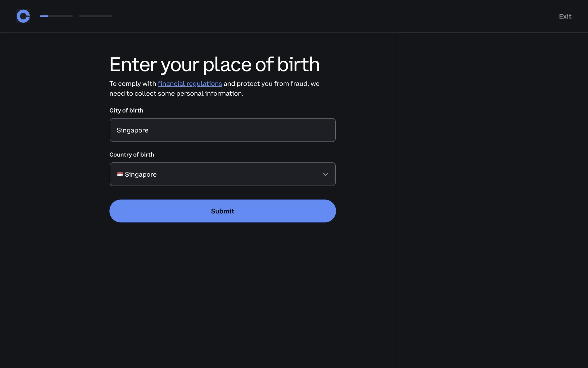
Task: Focus the City of birth input field
Action: point(222,130)
